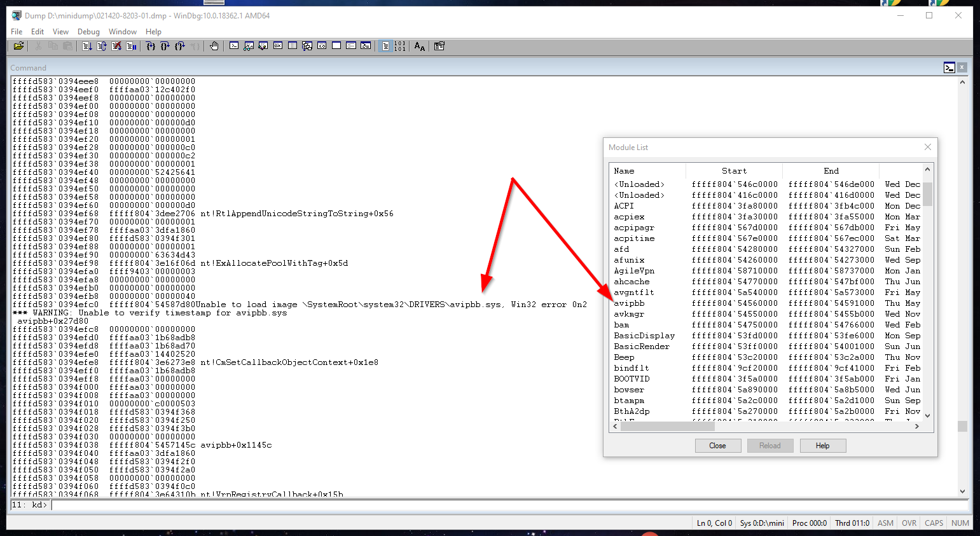
Task: Click the Step Over toolbar icon
Action: click(165, 46)
